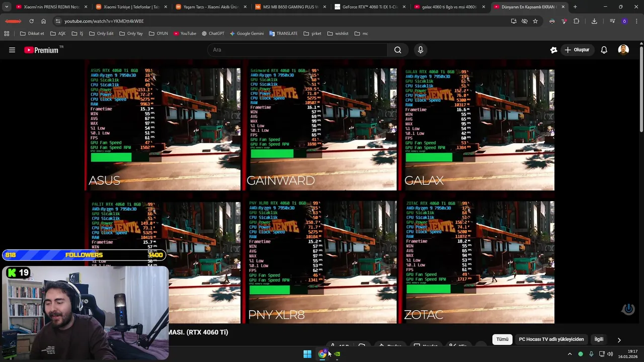The height and width of the screenshot is (362, 644).
Task: Open the Extensions puzzle piece menu
Action: tap(577, 21)
